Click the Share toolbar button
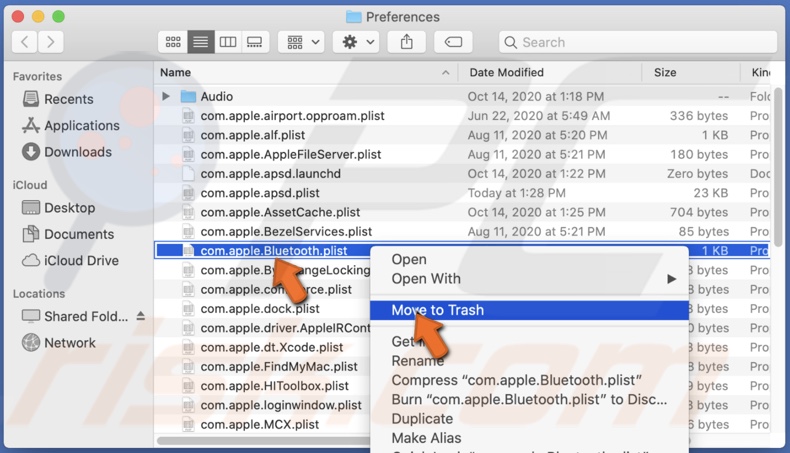The image size is (790, 453). [x=407, y=42]
